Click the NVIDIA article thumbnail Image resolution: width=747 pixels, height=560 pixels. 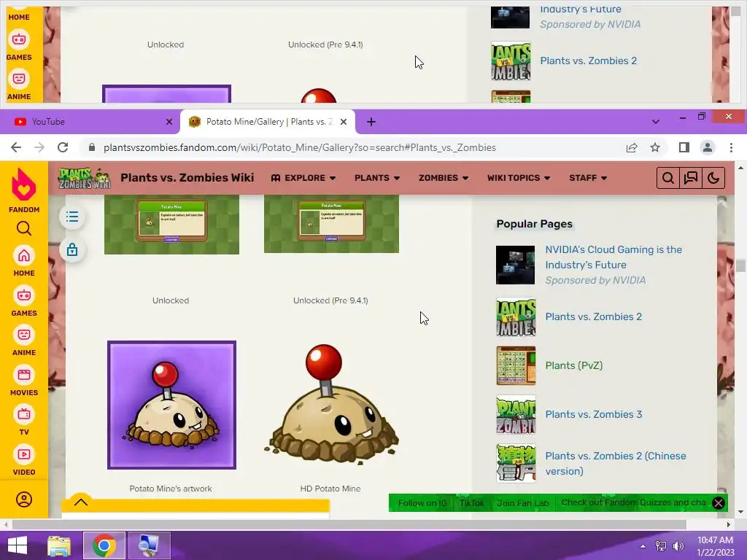pos(516,265)
